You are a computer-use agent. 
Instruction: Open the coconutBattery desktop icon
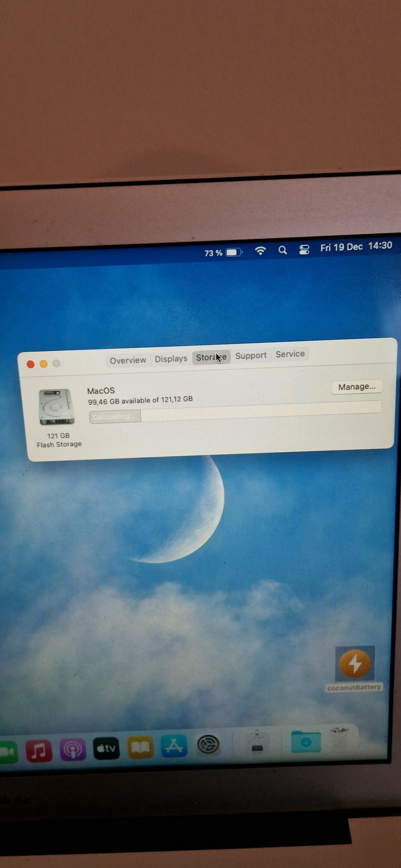(x=355, y=664)
